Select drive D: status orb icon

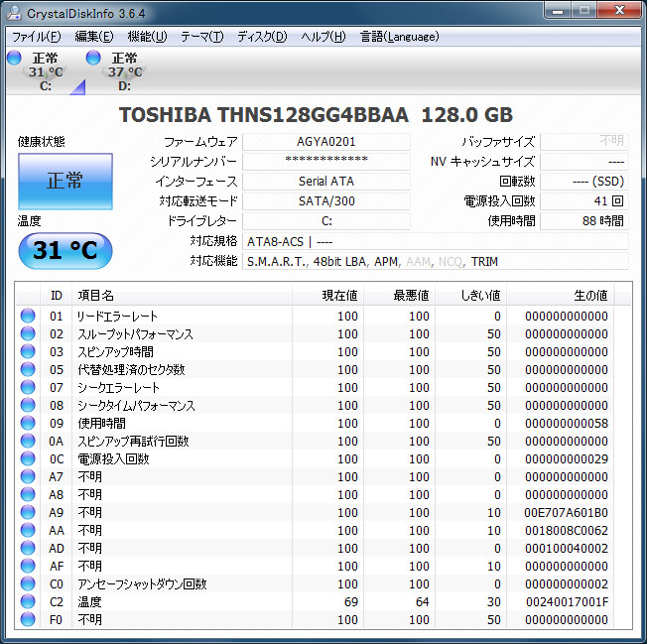(93, 59)
